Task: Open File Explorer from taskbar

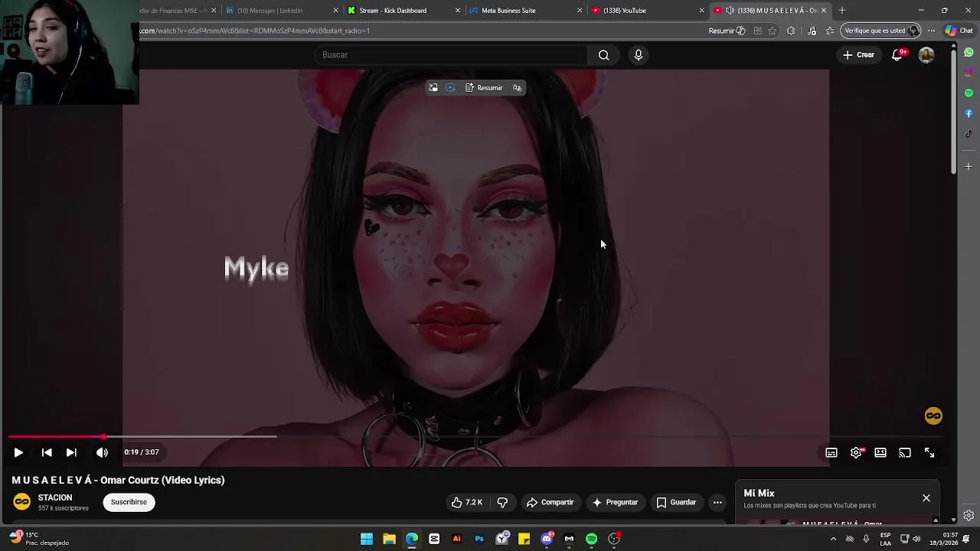Action: (389, 539)
